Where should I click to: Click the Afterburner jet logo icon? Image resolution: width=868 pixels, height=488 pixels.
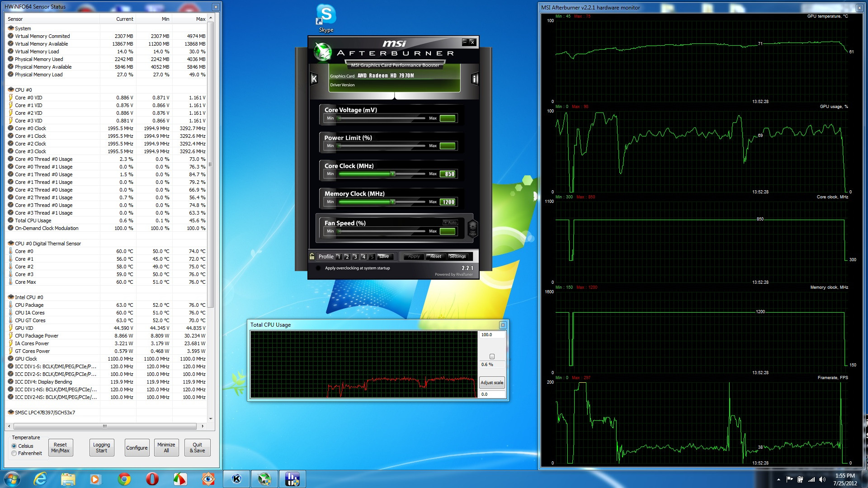pyautogui.click(x=323, y=51)
